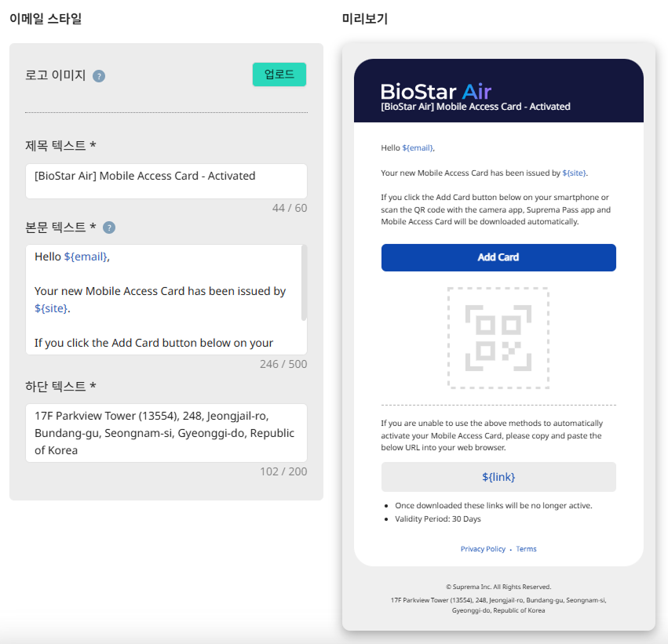
Task: Open the Privacy Policy link
Action: coord(483,549)
